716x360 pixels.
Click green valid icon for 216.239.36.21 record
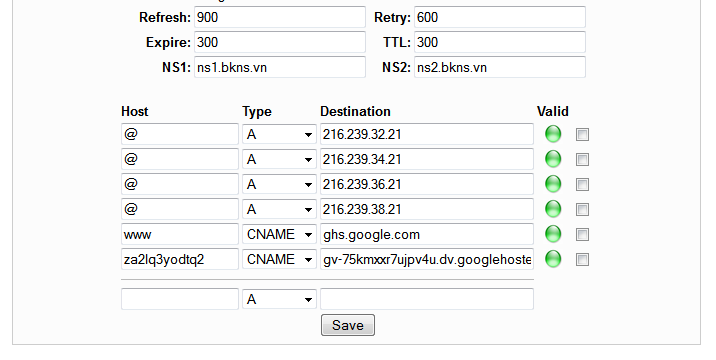click(x=553, y=185)
